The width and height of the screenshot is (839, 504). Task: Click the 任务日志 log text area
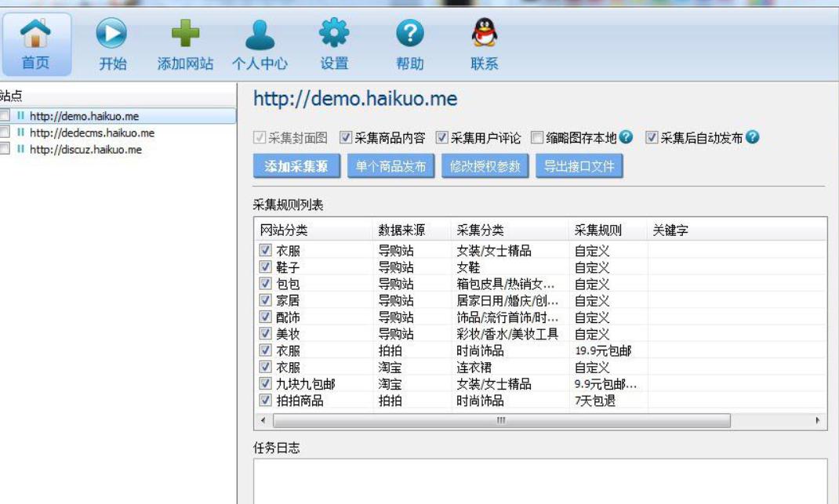click(540, 481)
